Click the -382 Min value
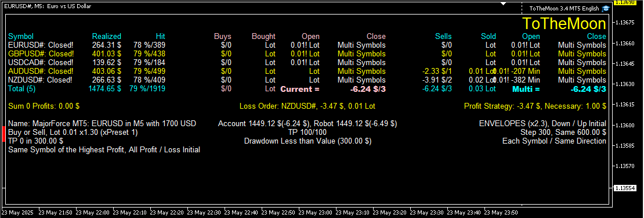644x218 pixels. point(525,80)
